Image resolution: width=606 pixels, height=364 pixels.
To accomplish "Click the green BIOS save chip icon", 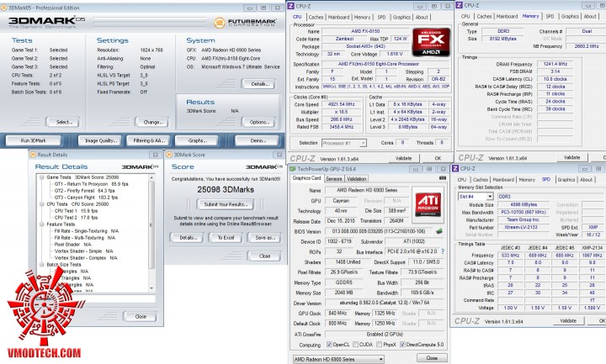I will point(439,231).
